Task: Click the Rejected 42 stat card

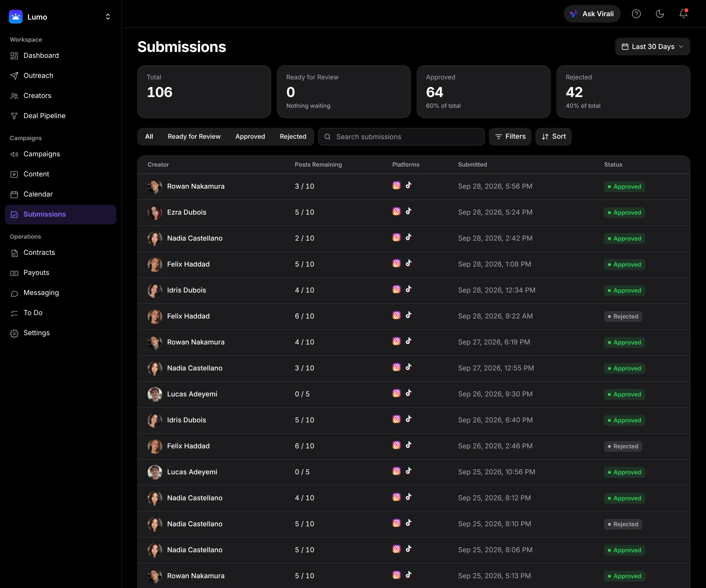Action: 623,92
